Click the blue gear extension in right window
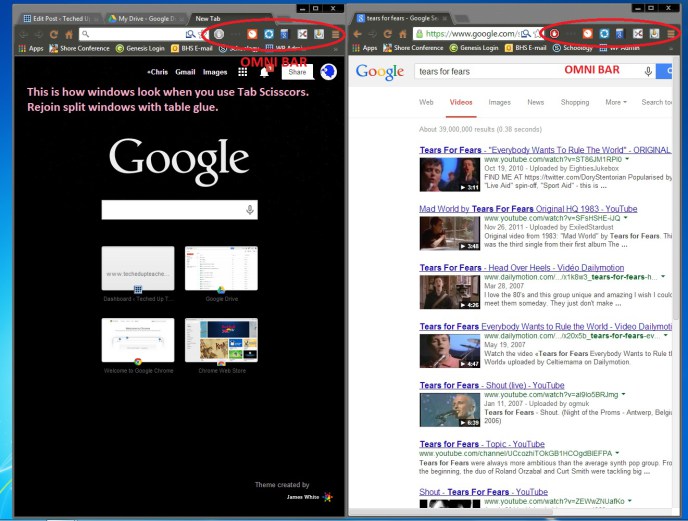 (x=604, y=33)
